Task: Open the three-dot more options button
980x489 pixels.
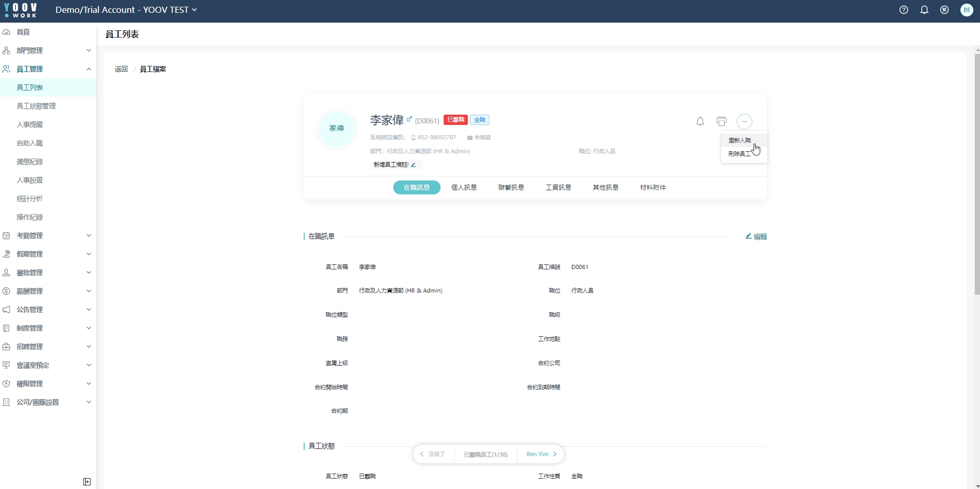Action: click(744, 121)
